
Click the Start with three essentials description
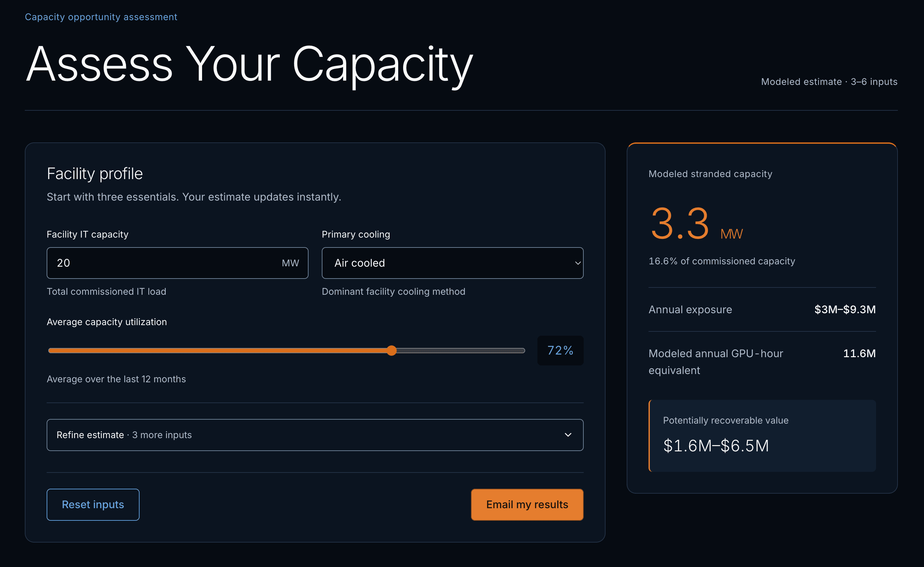click(x=194, y=197)
